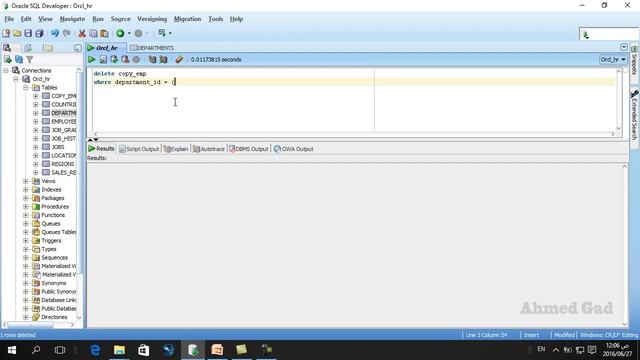Switch to the DEPARTMENTS editor tab

pos(152,48)
